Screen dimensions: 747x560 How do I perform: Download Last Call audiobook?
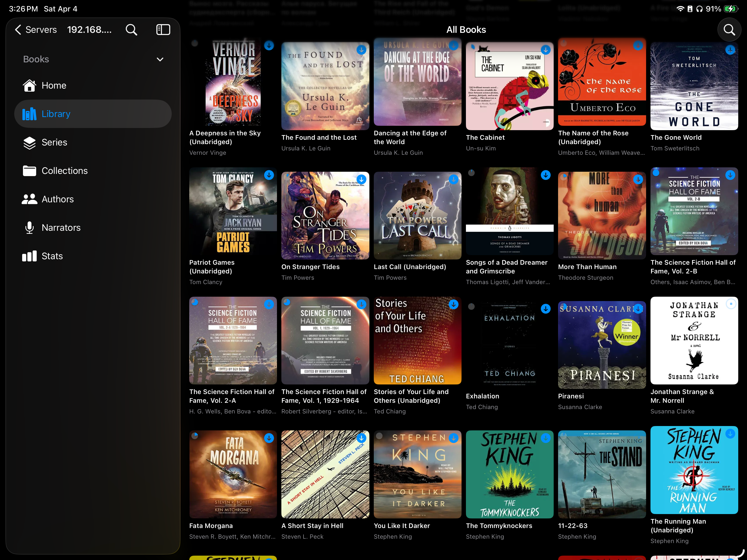454,179
